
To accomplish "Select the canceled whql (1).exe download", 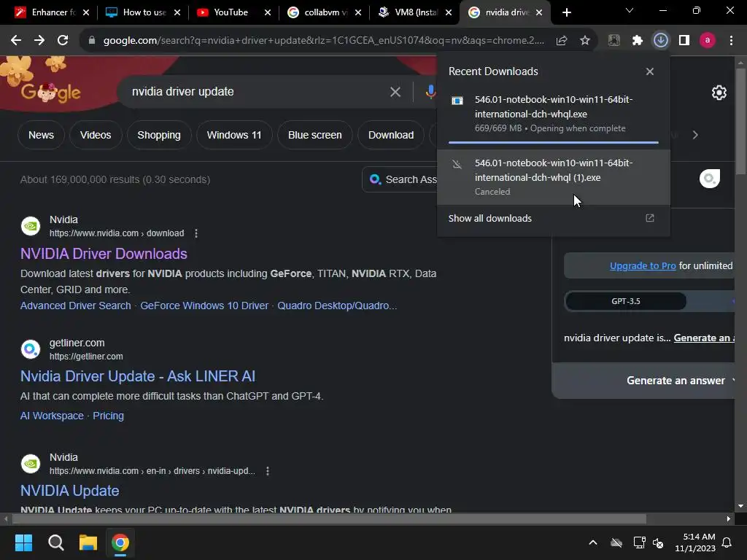I will tap(553, 177).
